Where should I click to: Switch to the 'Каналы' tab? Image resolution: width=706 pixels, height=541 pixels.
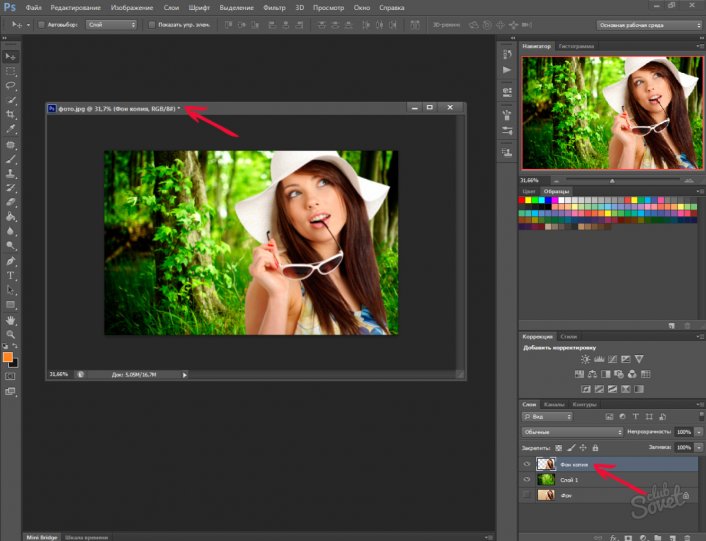pyautogui.click(x=553, y=404)
